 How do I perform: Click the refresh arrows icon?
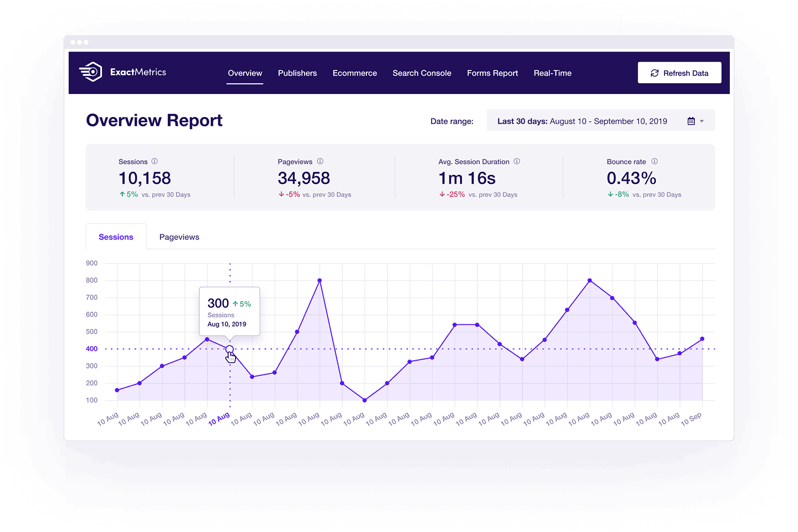pyautogui.click(x=655, y=73)
